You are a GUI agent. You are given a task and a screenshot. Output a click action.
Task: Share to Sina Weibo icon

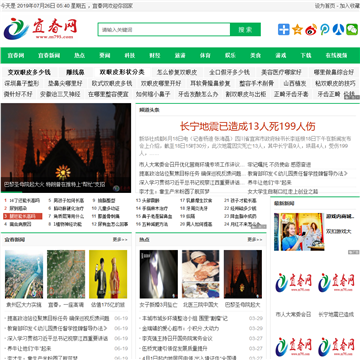(x=311, y=29)
